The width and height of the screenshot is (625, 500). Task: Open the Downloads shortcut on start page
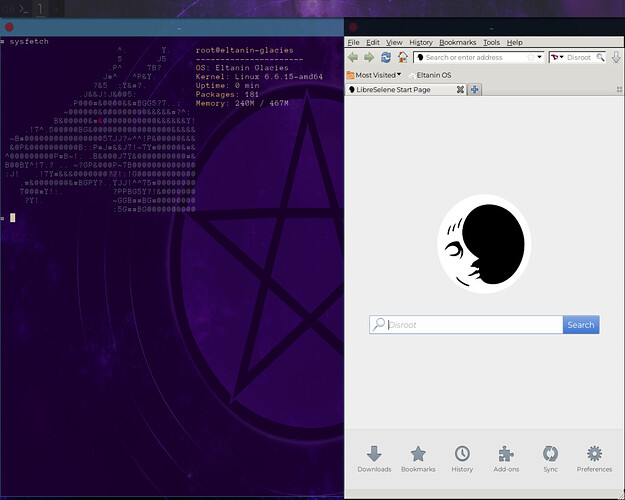point(374,458)
